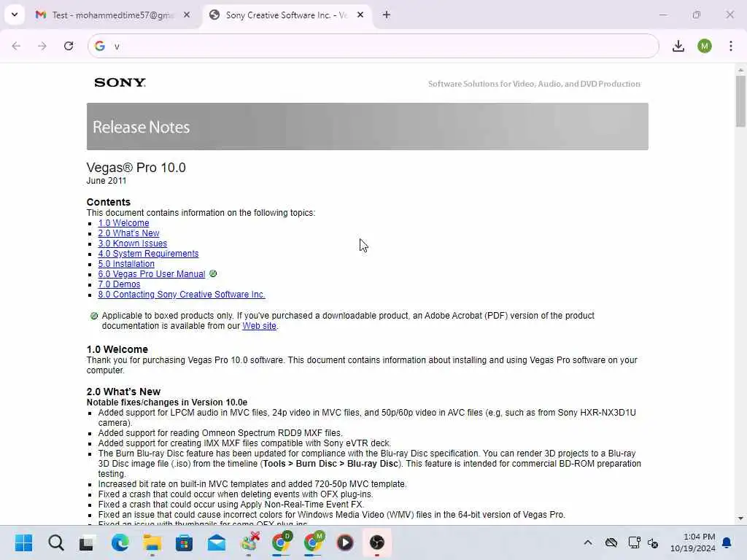Open the 1.0 Welcome link
Image resolution: width=747 pixels, height=560 pixels.
123,223
